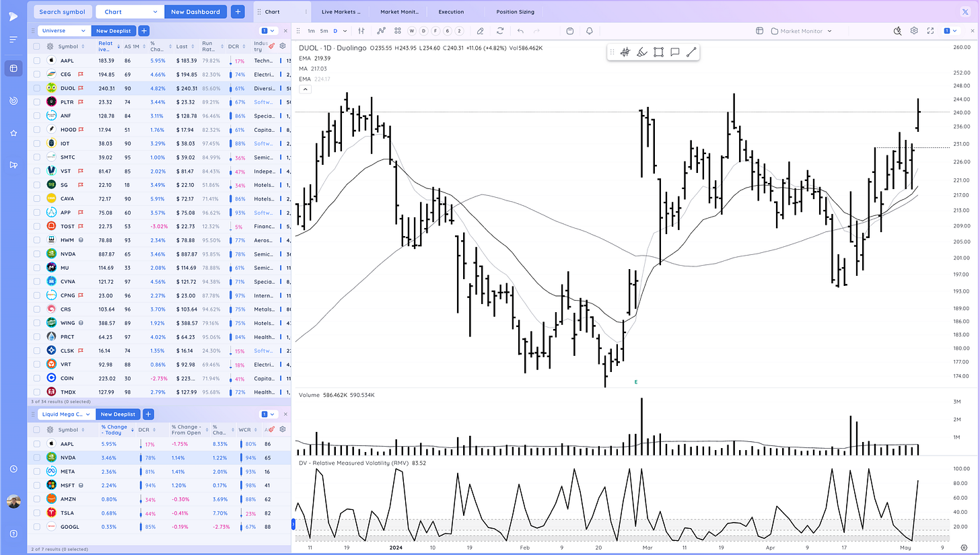Image resolution: width=980 pixels, height=555 pixels.
Task: Open the video tutorials sidebar icon
Action: pos(13,165)
